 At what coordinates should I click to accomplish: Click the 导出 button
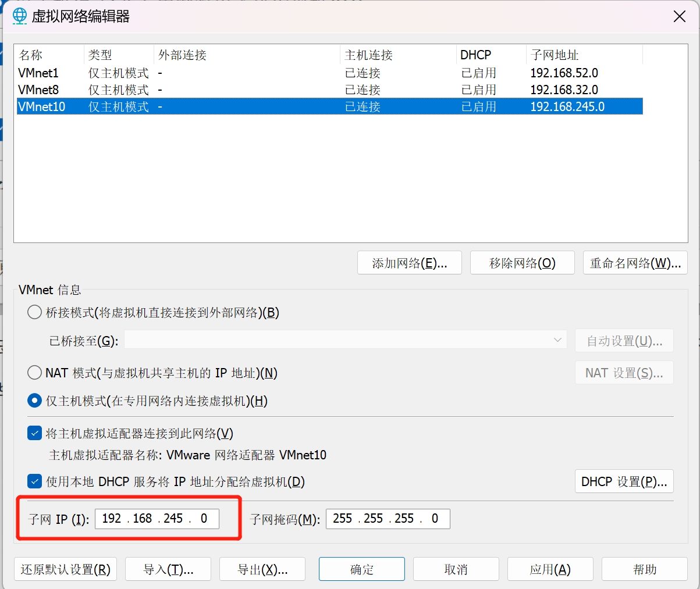[262, 569]
